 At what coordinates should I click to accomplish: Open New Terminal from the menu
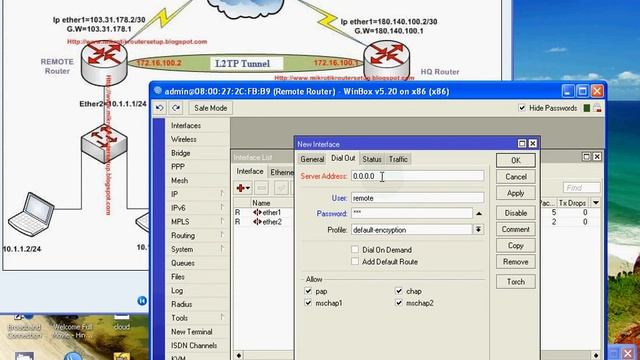click(x=192, y=331)
